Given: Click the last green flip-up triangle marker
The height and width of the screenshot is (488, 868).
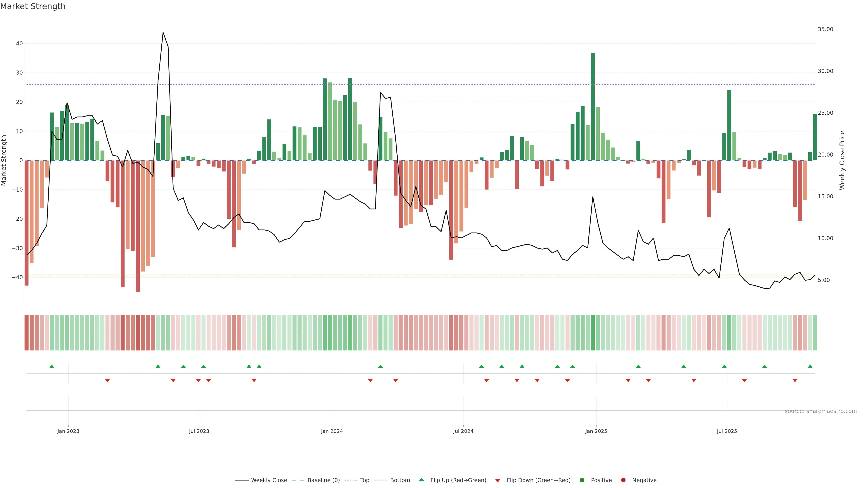Looking at the screenshot, I should (810, 366).
